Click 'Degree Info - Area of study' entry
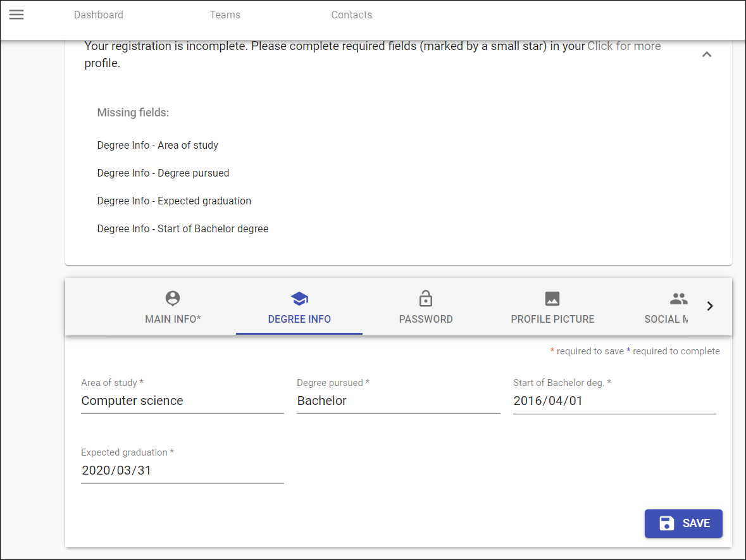Image resolution: width=746 pixels, height=560 pixels. click(x=158, y=145)
